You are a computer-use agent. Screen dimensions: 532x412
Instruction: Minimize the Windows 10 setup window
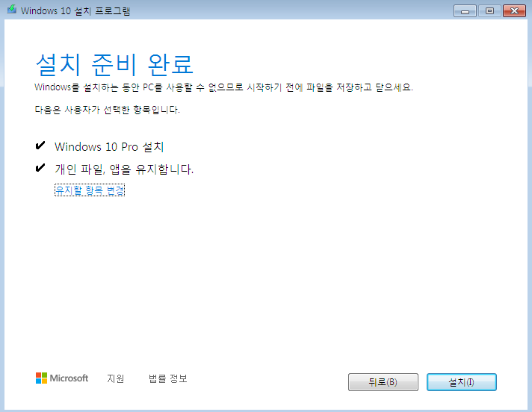point(465,11)
